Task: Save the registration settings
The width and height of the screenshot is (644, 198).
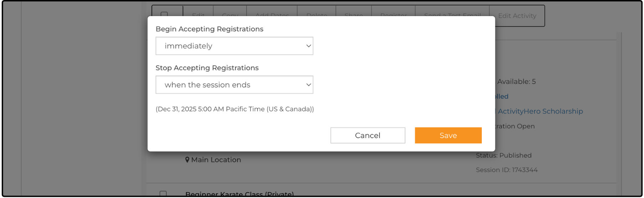Action: tap(448, 135)
